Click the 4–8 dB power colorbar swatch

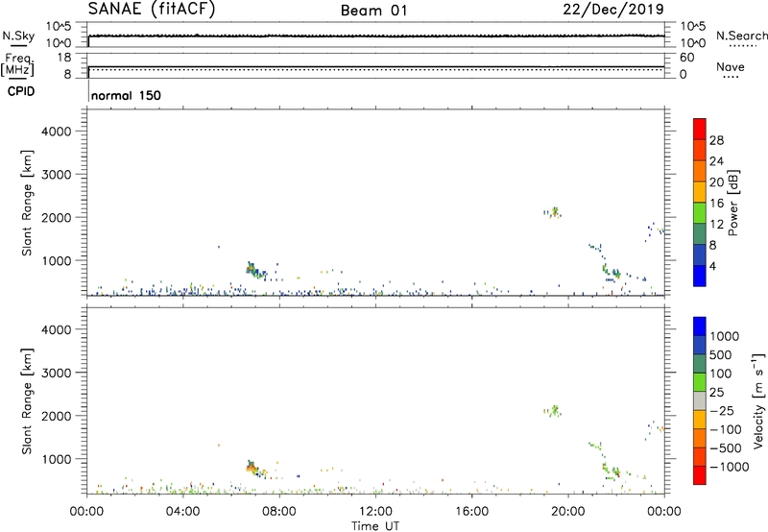click(x=700, y=254)
